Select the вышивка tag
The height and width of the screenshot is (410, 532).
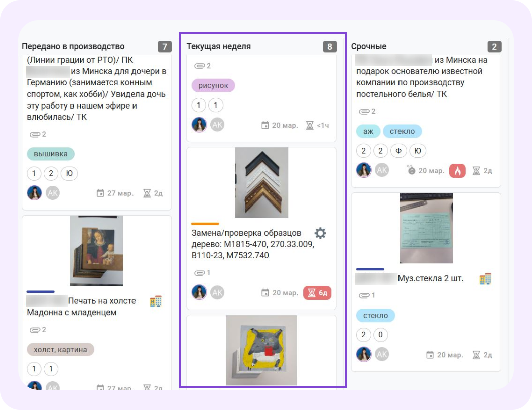51,154
